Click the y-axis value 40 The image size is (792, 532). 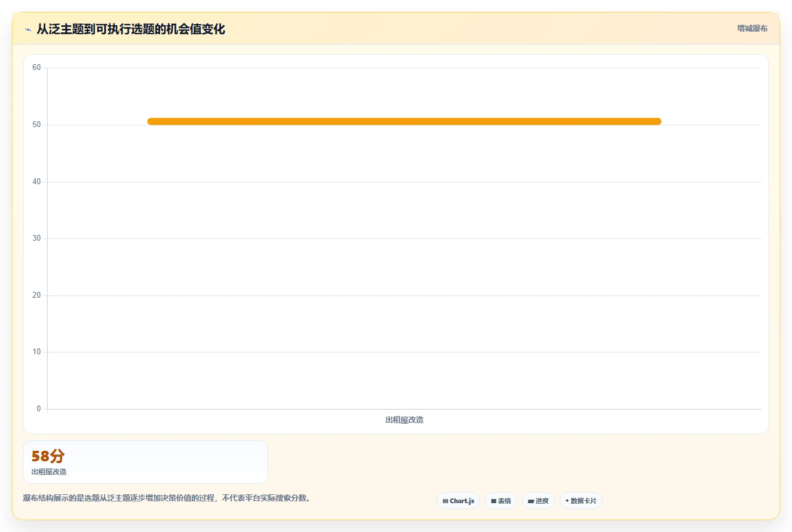coord(37,182)
